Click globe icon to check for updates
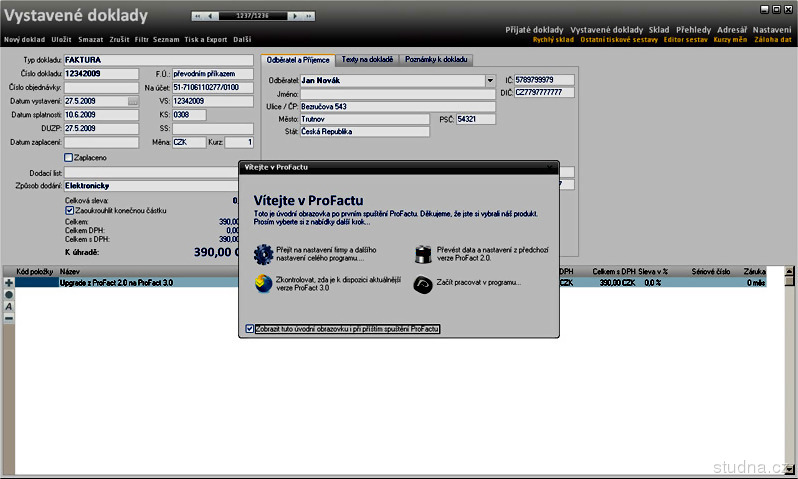The image size is (798, 479). click(264, 284)
